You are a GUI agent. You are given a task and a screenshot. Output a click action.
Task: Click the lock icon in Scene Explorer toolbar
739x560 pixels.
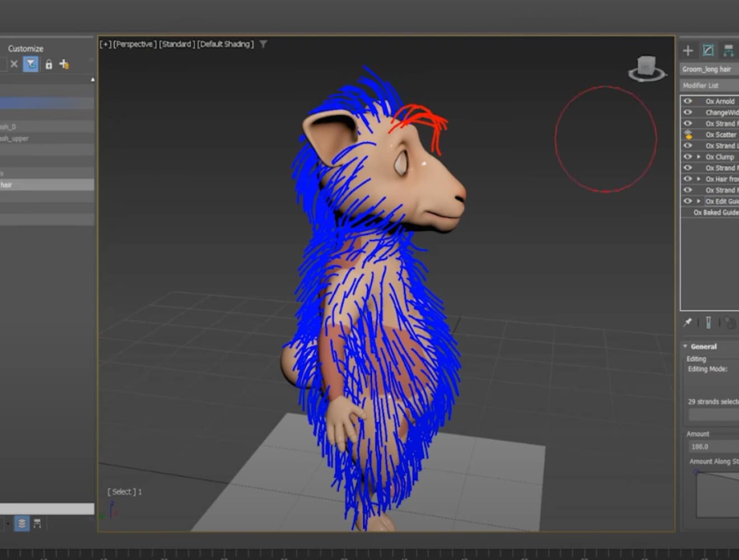click(x=49, y=64)
